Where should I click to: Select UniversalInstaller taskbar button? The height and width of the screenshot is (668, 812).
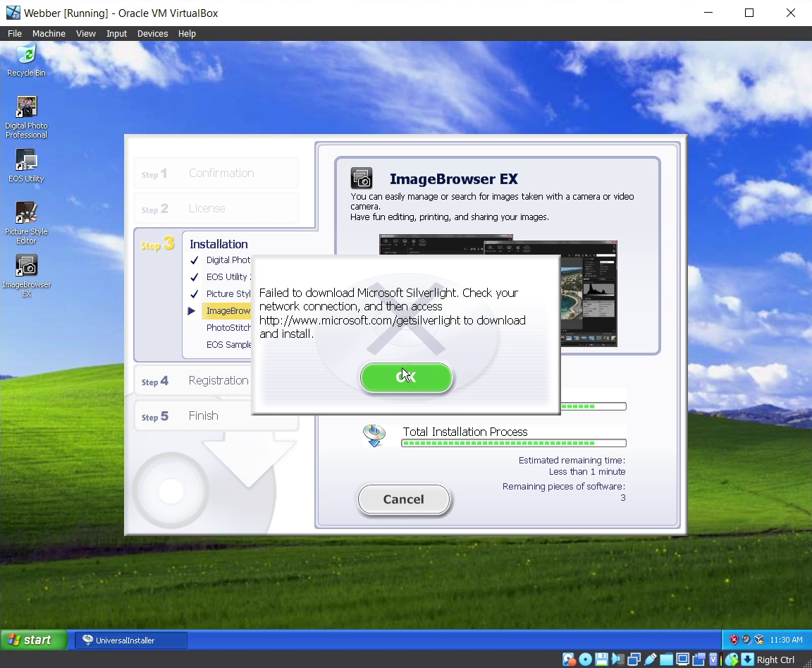pos(131,640)
